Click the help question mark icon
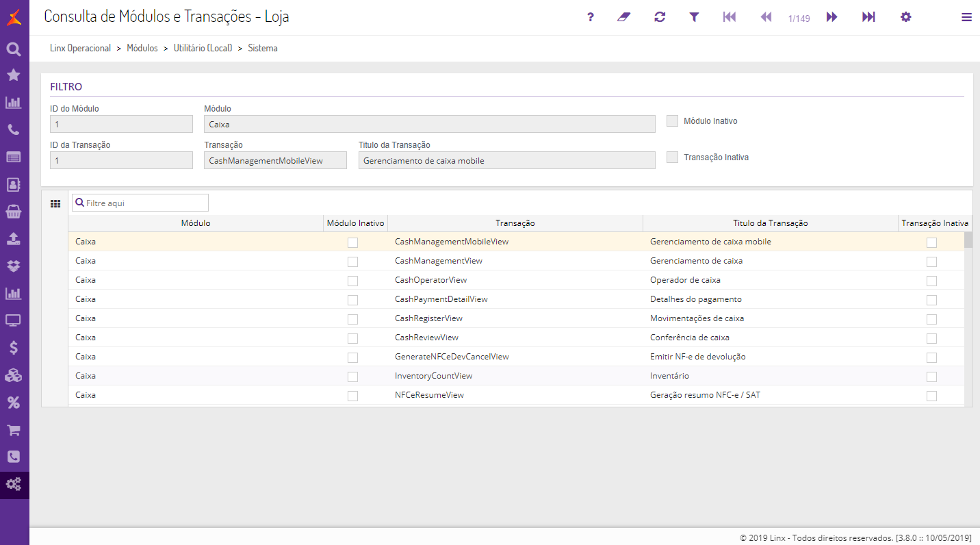The image size is (980, 545). (591, 17)
